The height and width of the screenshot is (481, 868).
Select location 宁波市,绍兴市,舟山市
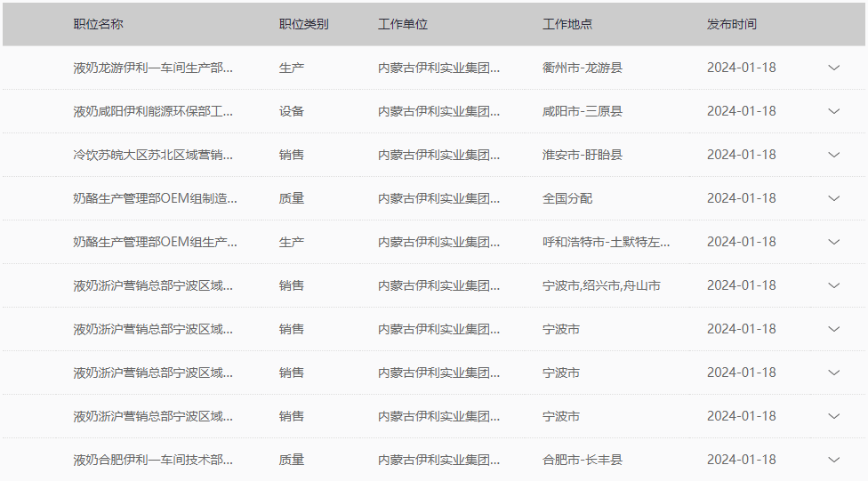click(x=601, y=285)
